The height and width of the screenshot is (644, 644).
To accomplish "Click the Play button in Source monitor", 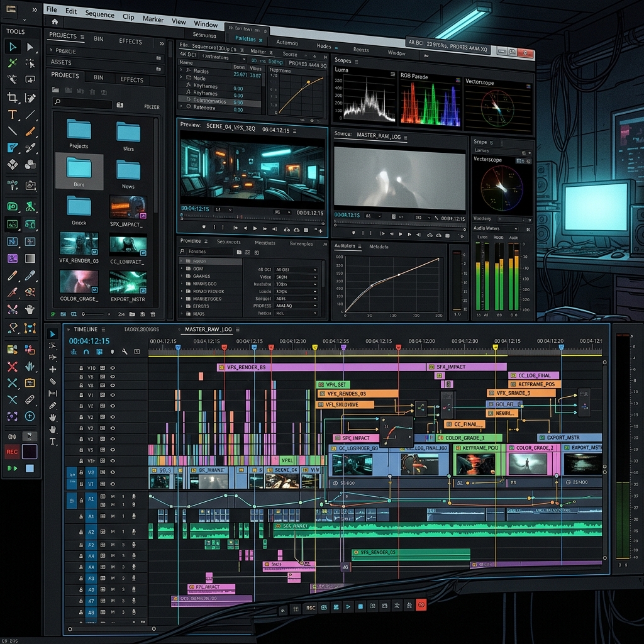I will click(x=400, y=234).
